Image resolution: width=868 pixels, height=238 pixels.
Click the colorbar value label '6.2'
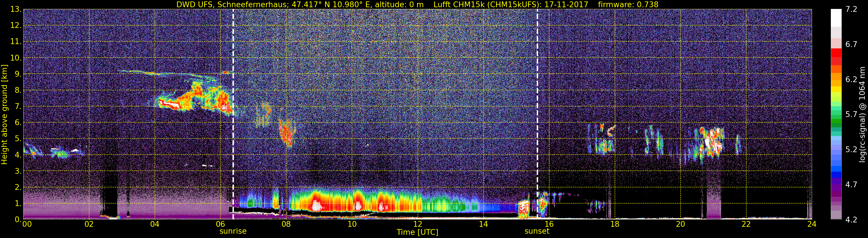851,80
